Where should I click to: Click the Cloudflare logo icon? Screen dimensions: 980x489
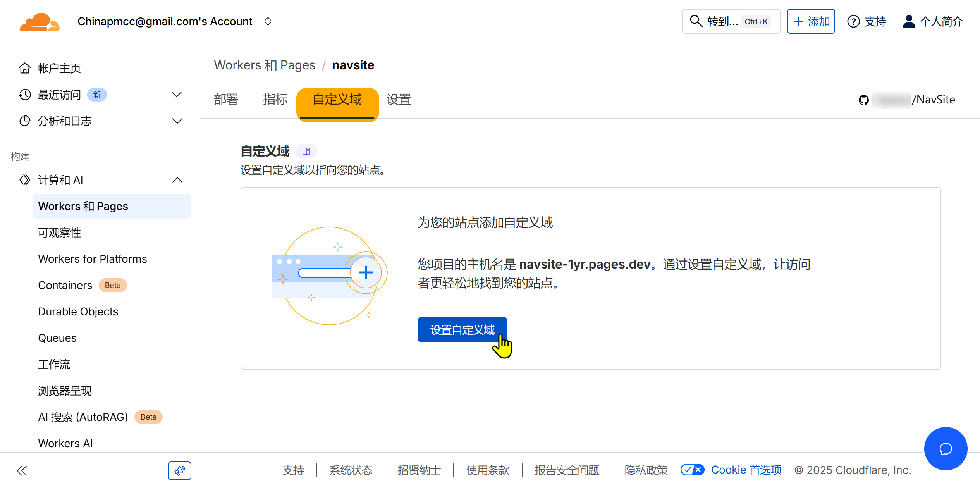40,22
